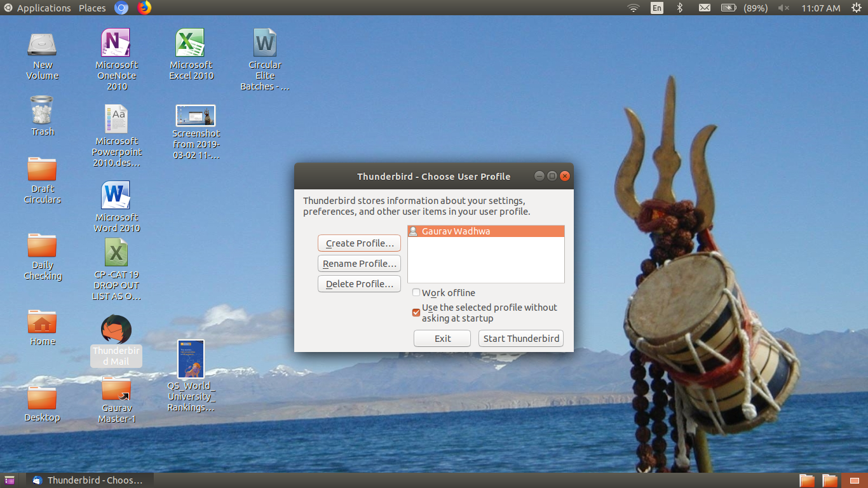Open the 11:07 AM clock menu
Image resolution: width=868 pixels, height=488 pixels.
(820, 8)
